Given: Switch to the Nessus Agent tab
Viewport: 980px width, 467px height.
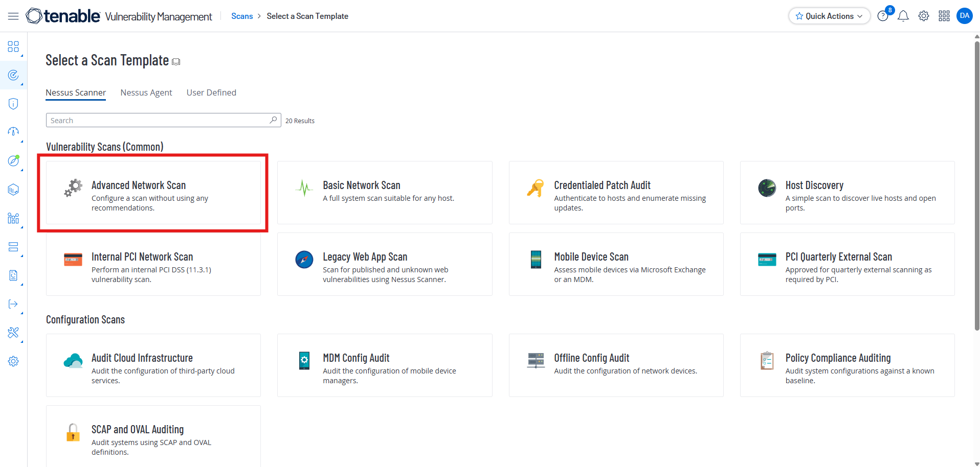Looking at the screenshot, I should 146,92.
